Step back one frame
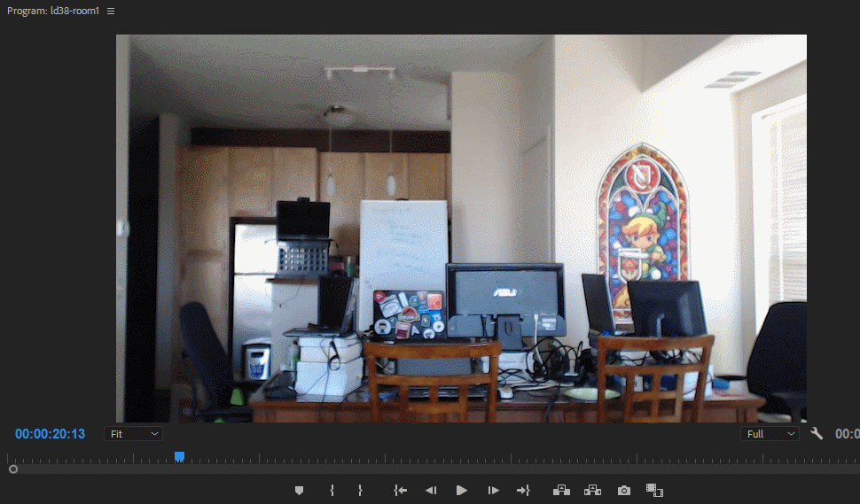The height and width of the screenshot is (504, 860). tap(431, 491)
